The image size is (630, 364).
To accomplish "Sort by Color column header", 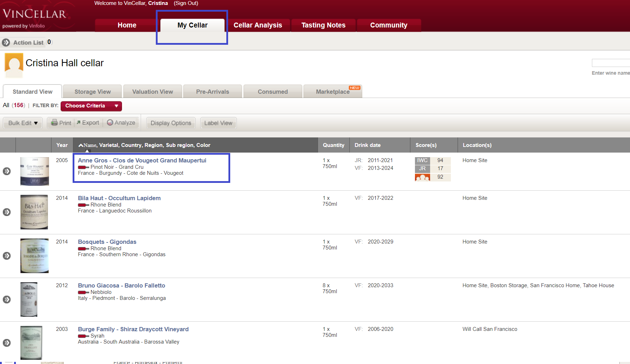I will tap(203, 145).
